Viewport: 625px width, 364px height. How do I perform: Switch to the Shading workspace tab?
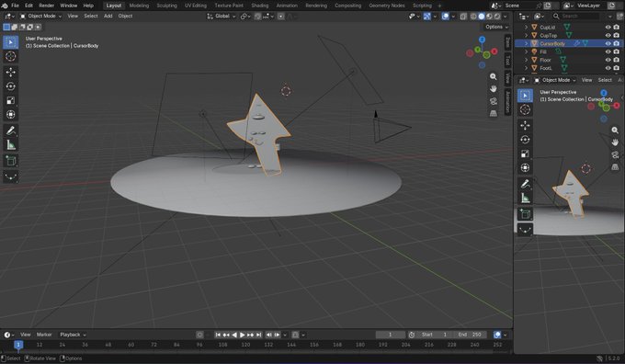[x=259, y=6]
